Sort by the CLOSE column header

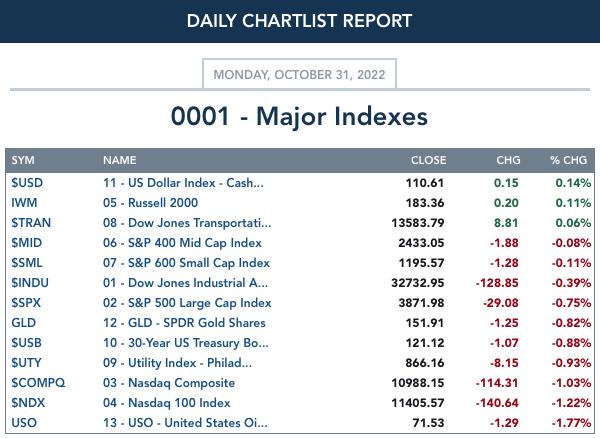429,160
